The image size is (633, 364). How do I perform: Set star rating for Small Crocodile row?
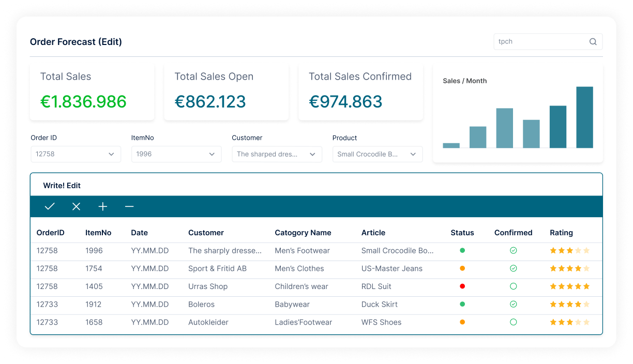coord(569,251)
